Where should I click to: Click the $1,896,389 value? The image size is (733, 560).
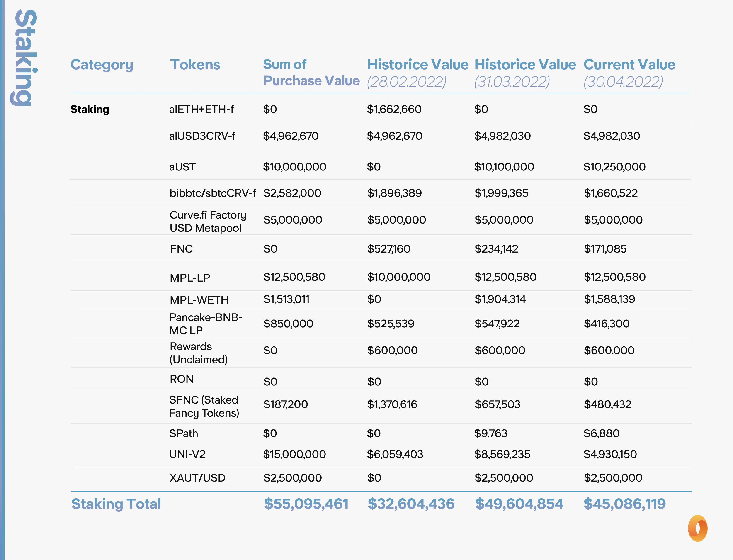coord(394,193)
